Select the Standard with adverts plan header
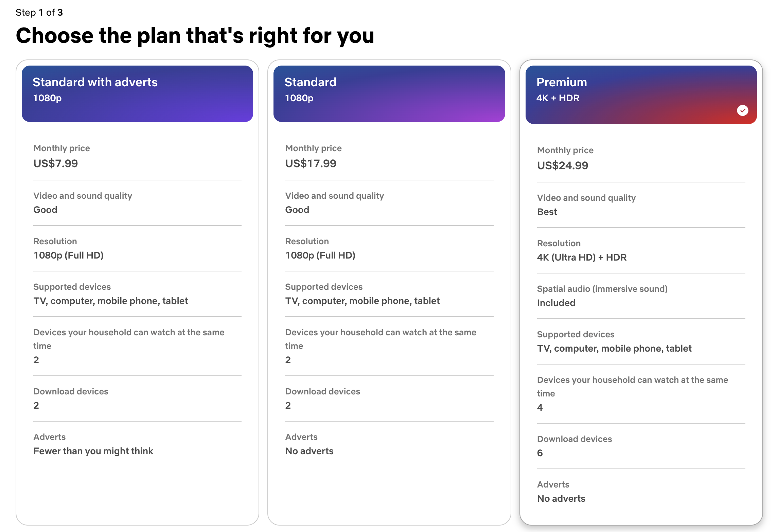The height and width of the screenshot is (532, 778). (137, 93)
